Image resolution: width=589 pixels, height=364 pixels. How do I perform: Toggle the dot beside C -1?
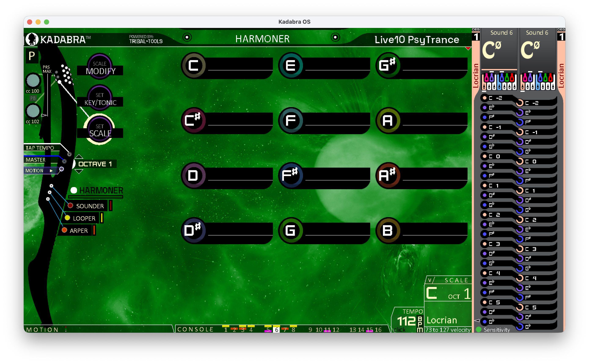coord(484,127)
